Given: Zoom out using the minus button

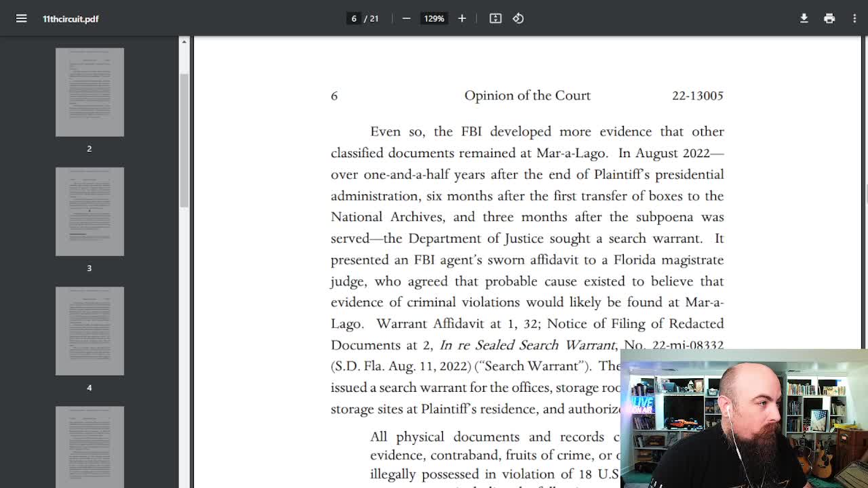Looking at the screenshot, I should coord(406,18).
